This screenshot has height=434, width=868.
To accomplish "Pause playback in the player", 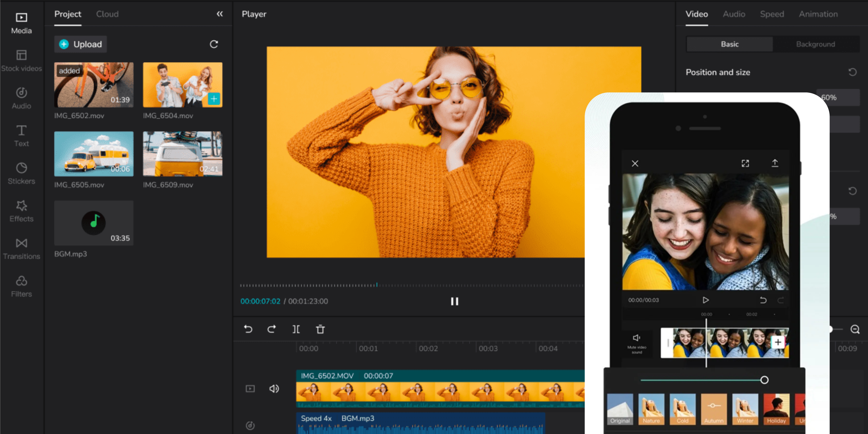I will coord(455,301).
